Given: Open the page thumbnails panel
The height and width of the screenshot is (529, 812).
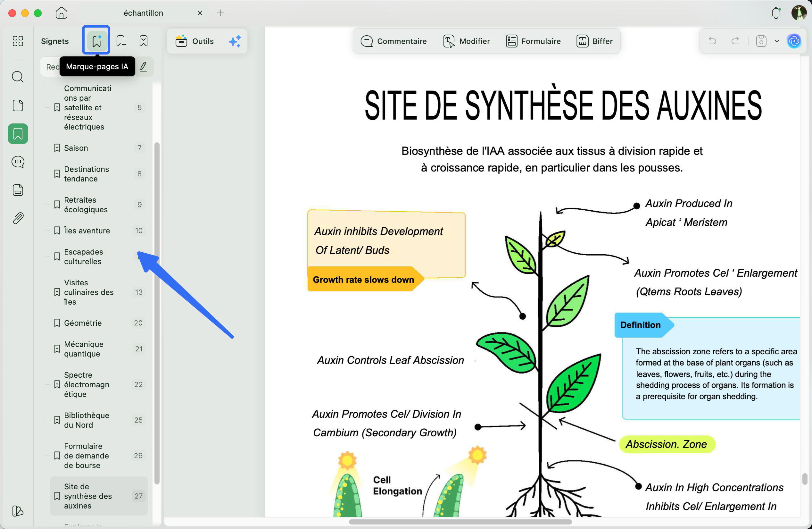Looking at the screenshot, I should click(x=17, y=105).
